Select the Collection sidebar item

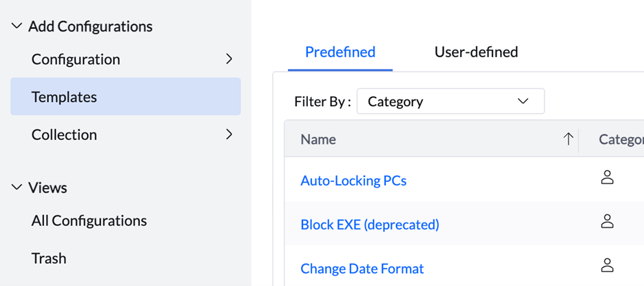125,134
